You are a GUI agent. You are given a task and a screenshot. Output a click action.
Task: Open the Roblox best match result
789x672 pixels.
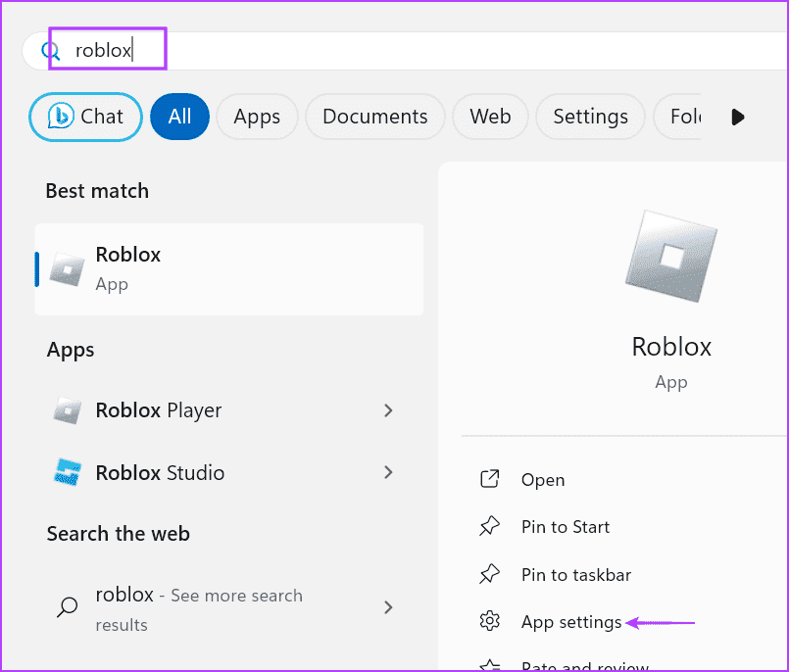[x=229, y=269]
